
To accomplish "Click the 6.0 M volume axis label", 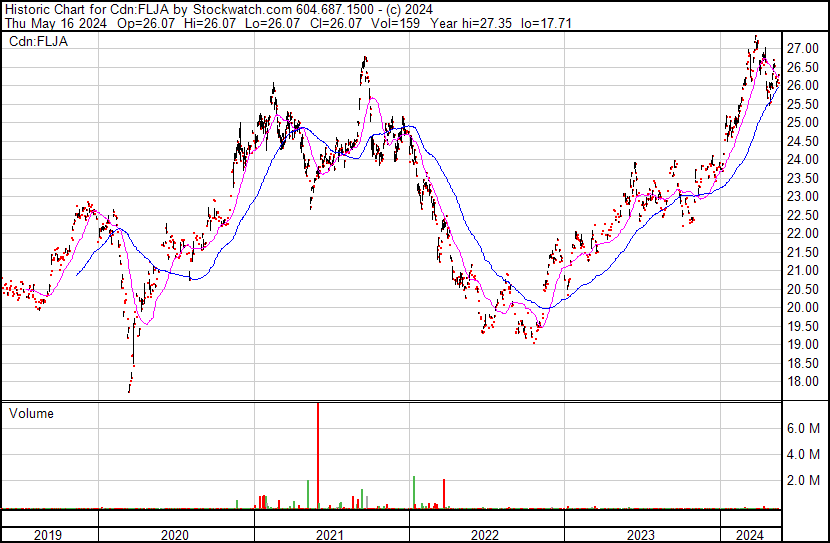I will [x=804, y=428].
